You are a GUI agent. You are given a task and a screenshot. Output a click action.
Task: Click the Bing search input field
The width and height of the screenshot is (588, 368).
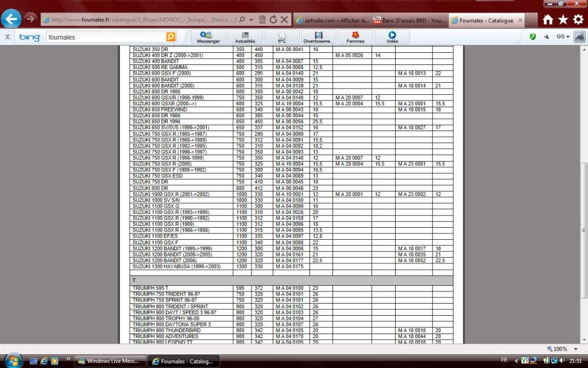point(103,37)
